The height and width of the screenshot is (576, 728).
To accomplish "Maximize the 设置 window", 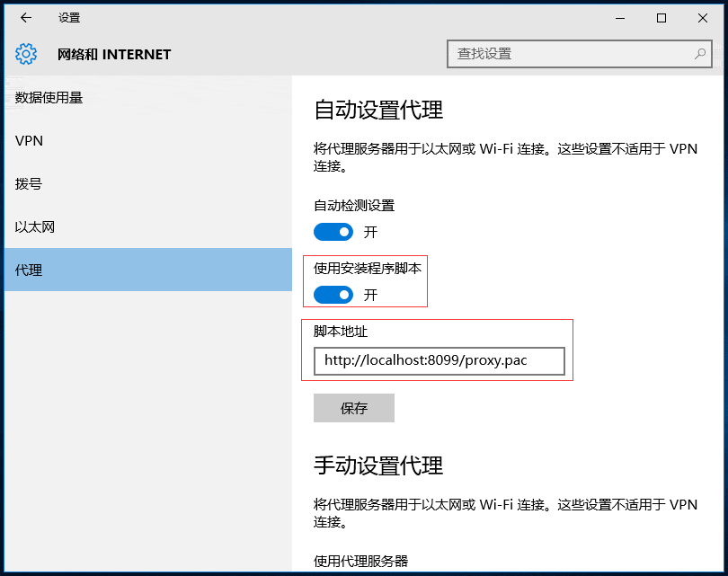I will [x=661, y=18].
